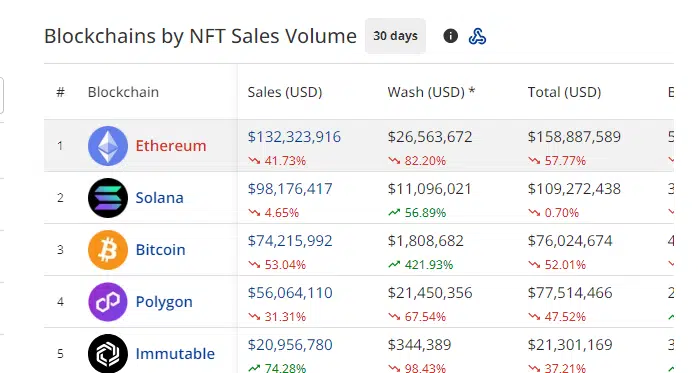698x373 pixels.
Task: Click Ethereum sales change 41.73%
Action: point(277,161)
